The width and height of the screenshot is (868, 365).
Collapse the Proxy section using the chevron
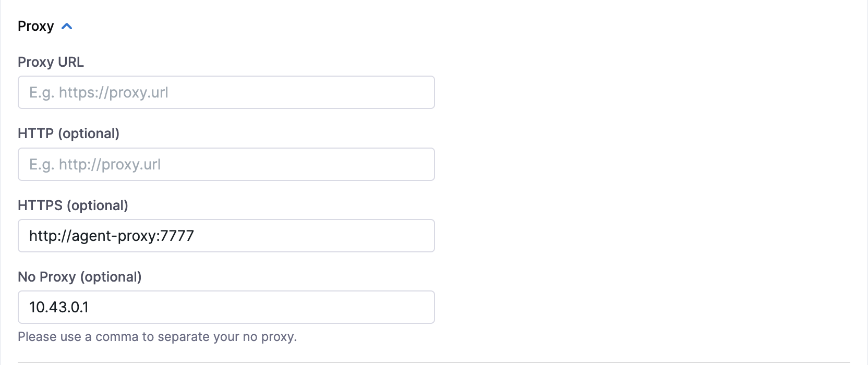[67, 26]
